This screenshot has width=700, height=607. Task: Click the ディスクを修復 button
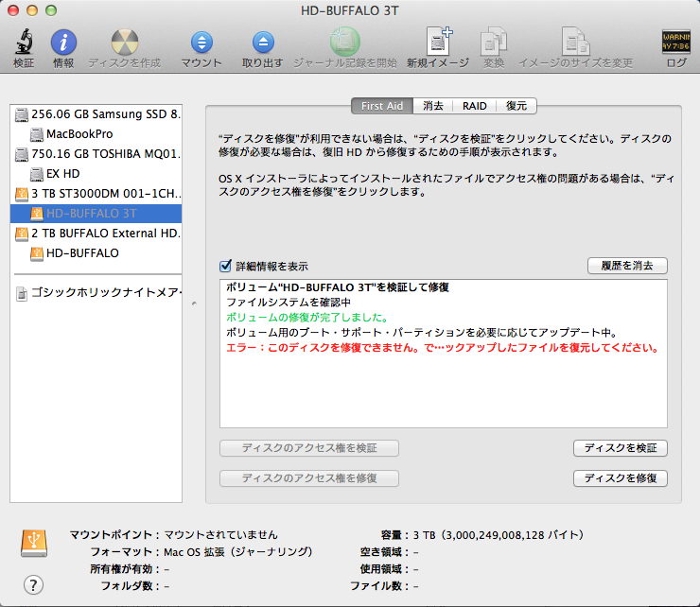pos(621,478)
